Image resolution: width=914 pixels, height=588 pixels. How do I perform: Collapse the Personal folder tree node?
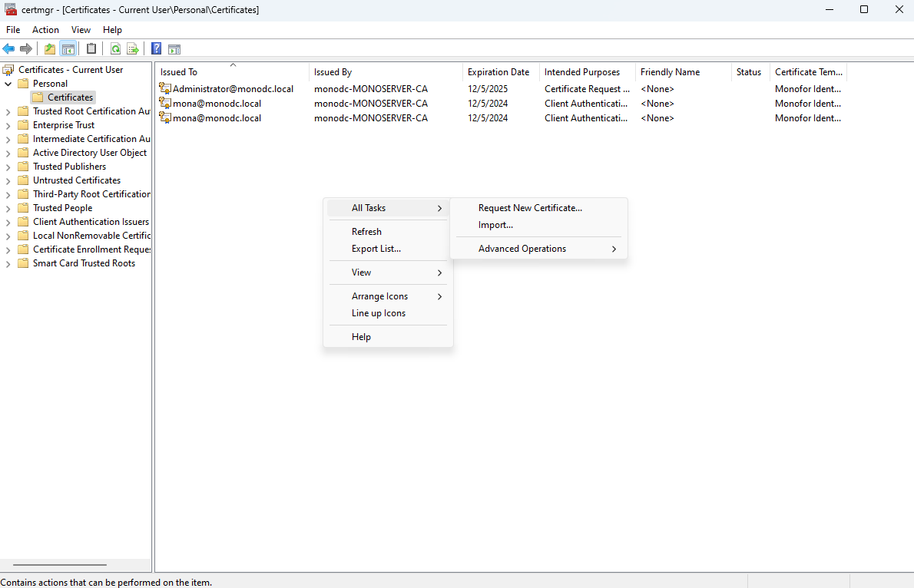pos(8,84)
